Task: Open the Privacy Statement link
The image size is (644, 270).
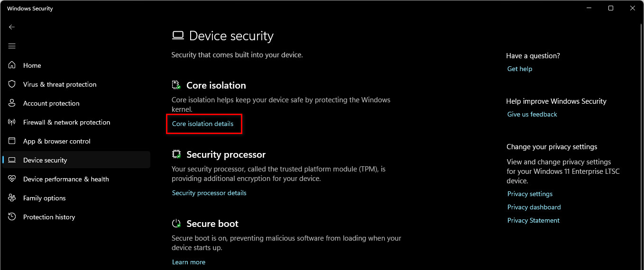Action: coord(534,220)
